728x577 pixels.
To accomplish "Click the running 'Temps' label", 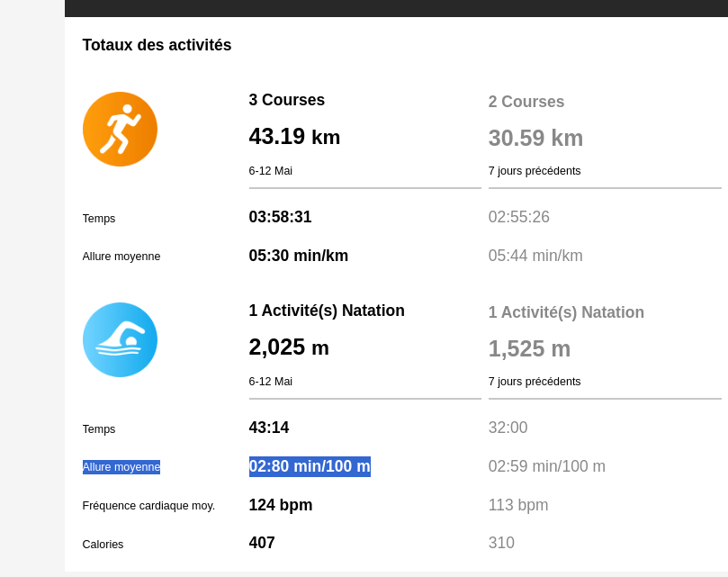I will click(99, 219).
